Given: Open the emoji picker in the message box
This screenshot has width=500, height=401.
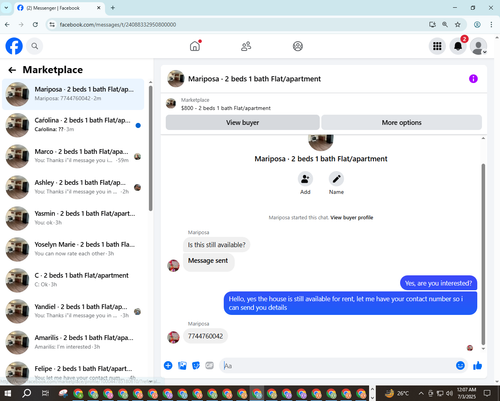Looking at the screenshot, I should 460,366.
